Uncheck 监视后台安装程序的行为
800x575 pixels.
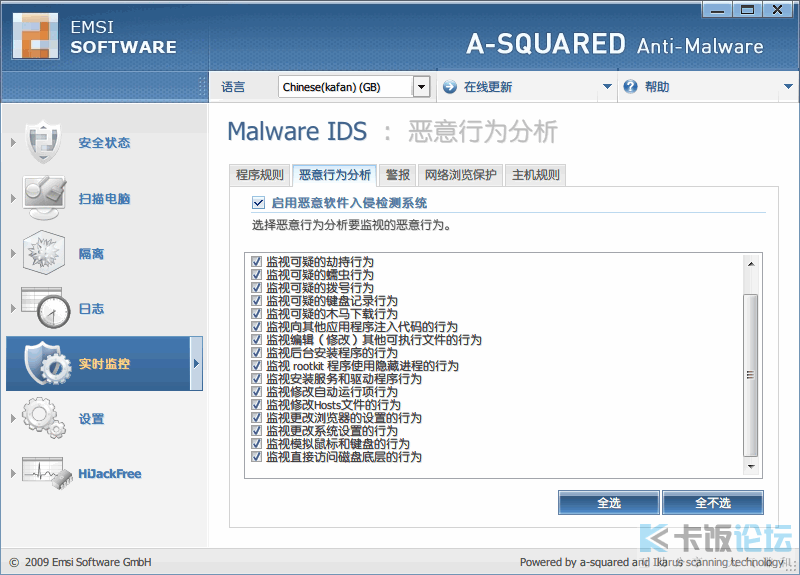tap(257, 353)
